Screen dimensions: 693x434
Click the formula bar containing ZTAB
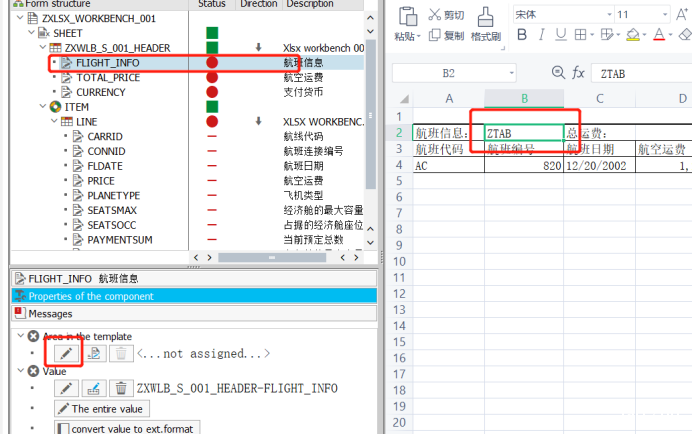[642, 73]
